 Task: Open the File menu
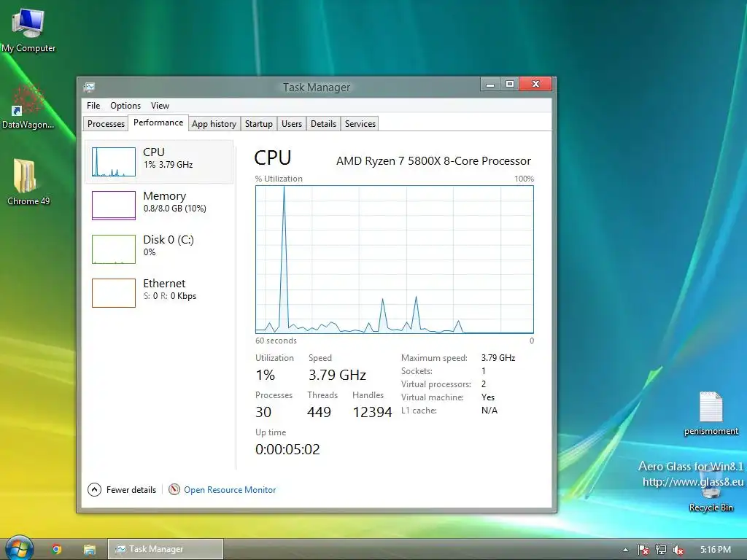[93, 106]
